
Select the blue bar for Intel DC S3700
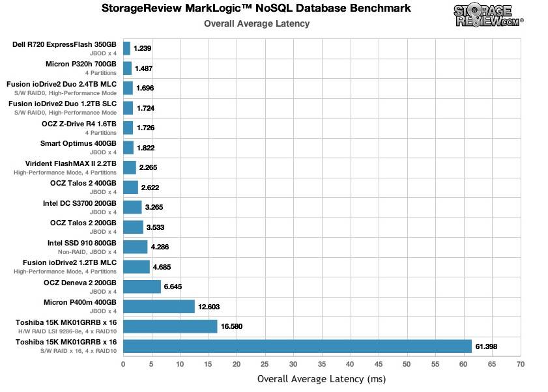132,207
